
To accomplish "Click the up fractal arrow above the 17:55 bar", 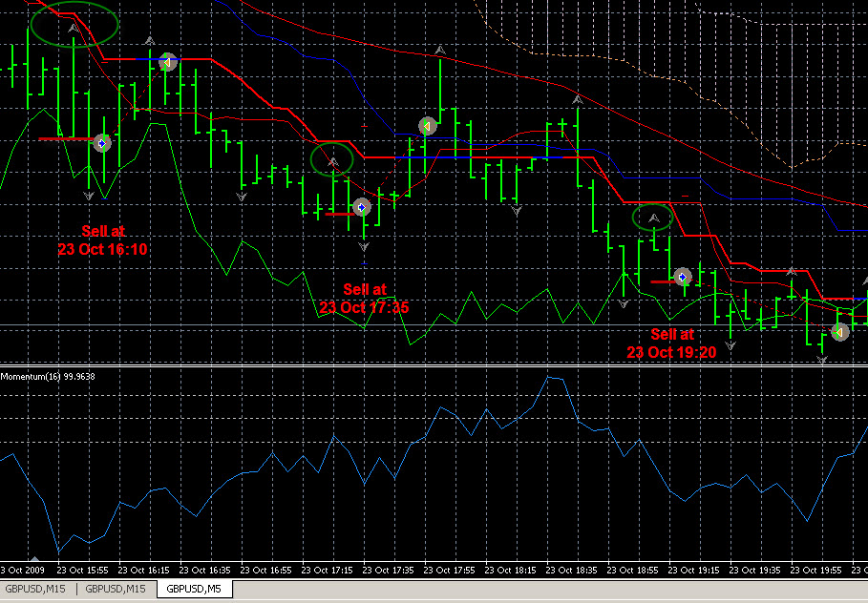I will coord(439,51).
